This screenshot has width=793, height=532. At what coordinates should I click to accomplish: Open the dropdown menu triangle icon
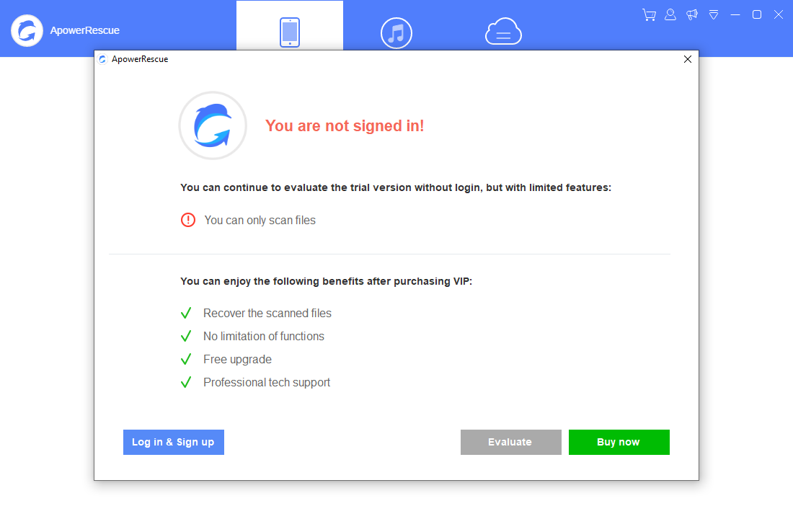714,14
